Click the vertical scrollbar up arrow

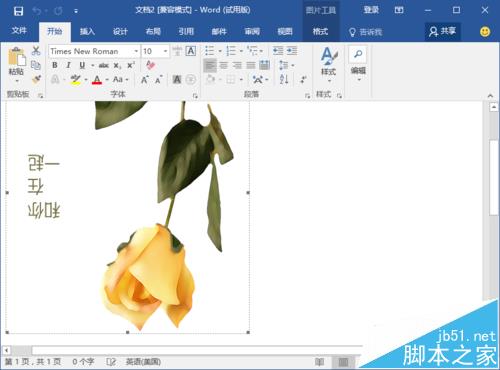494,107
